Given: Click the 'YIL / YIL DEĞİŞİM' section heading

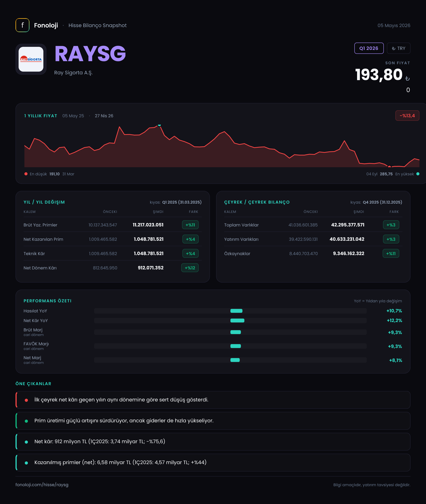Looking at the screenshot, I should tap(44, 202).
